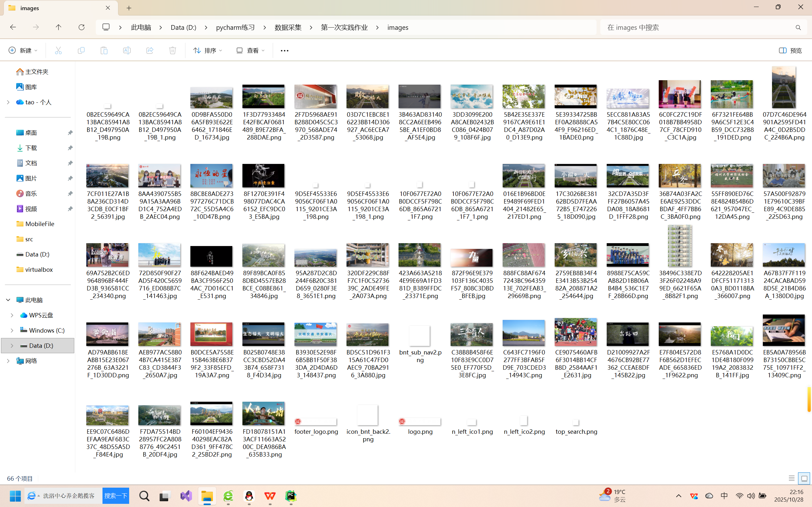Click the Cut scissors icon in toolbar
The height and width of the screenshot is (507, 812).
click(58, 50)
